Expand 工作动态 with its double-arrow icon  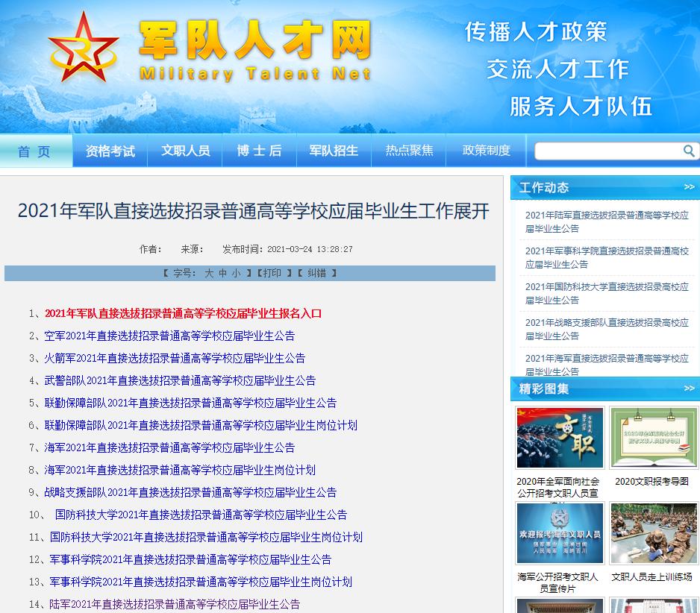(x=689, y=187)
